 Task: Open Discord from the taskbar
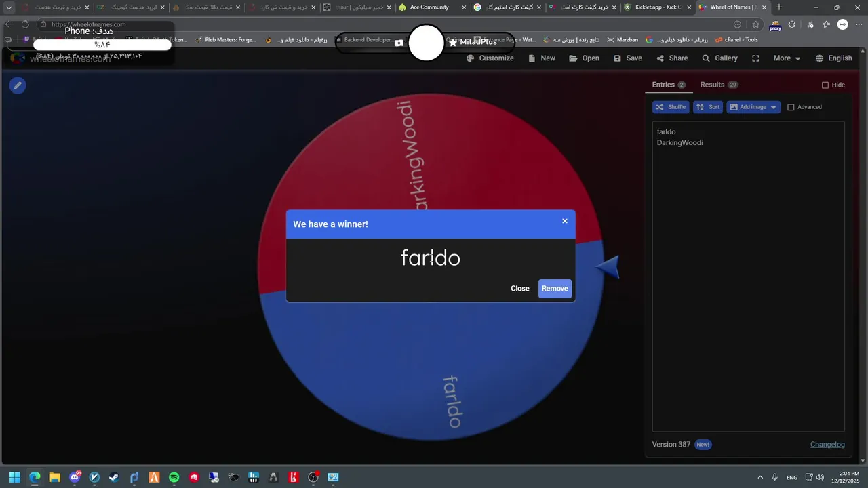click(75, 477)
